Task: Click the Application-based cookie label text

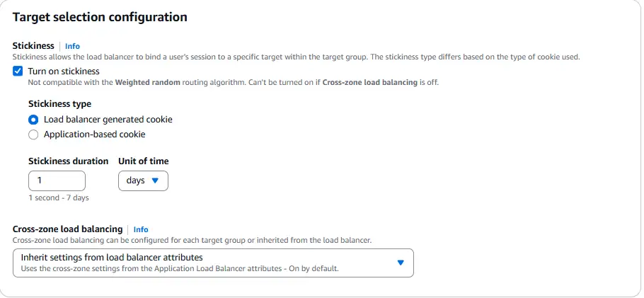Action: [x=94, y=134]
